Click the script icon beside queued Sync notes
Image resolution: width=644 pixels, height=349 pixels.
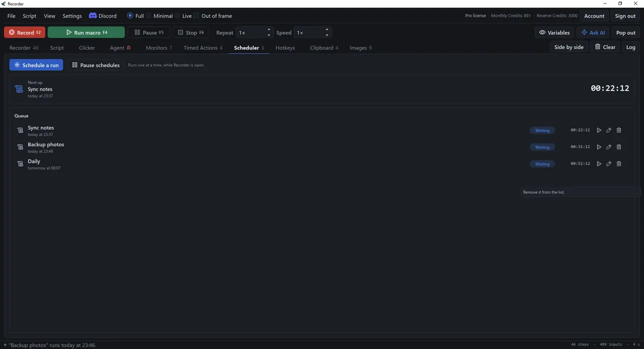[x=20, y=130]
